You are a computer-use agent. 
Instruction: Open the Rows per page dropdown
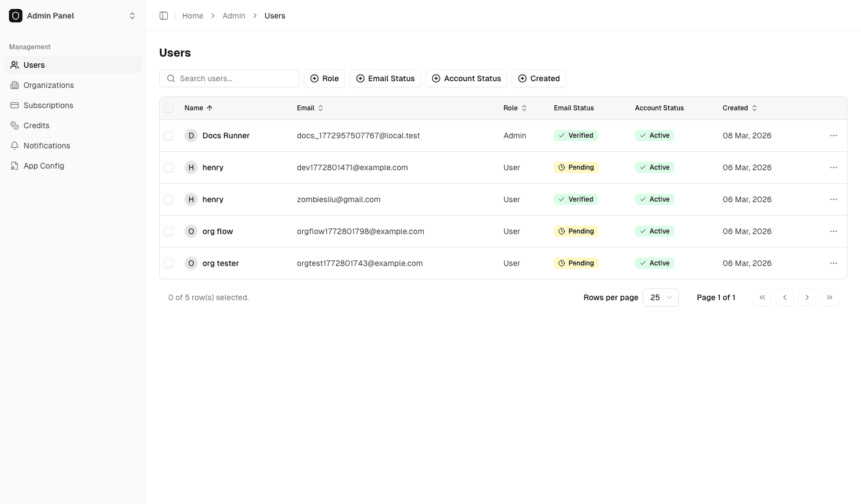tap(660, 297)
